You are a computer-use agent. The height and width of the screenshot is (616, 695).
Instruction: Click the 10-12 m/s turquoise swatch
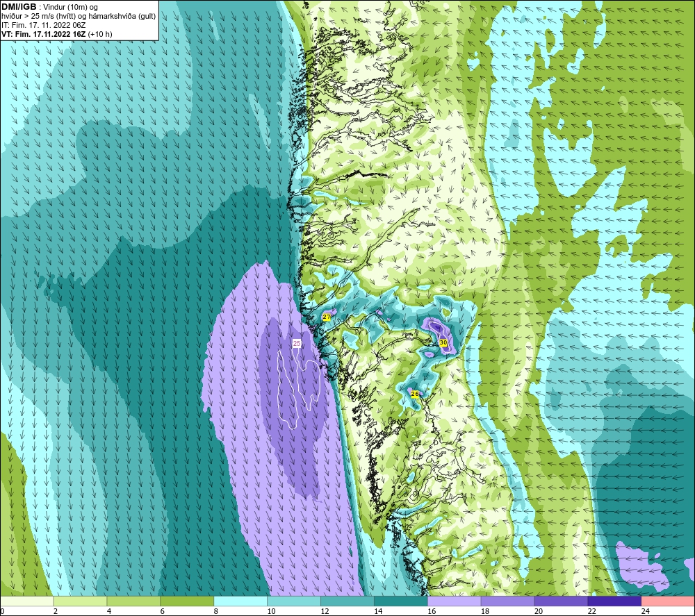pos(294,601)
